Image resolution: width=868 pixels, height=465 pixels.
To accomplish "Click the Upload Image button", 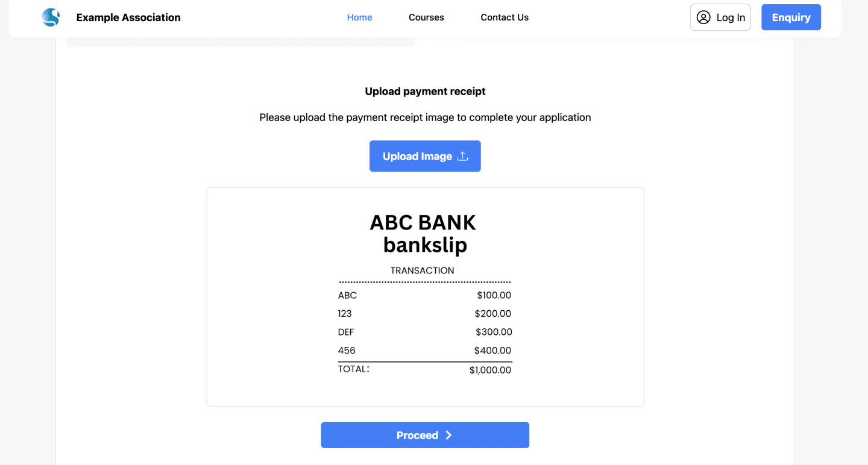I will (425, 156).
